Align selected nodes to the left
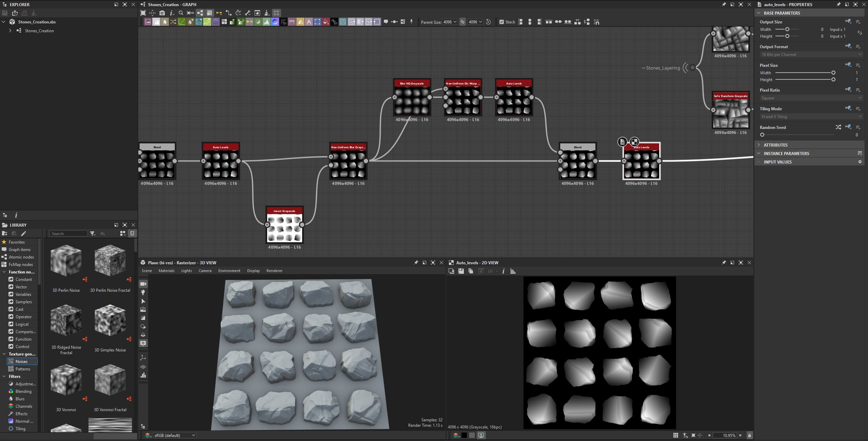This screenshot has width=868, height=441. (x=521, y=22)
